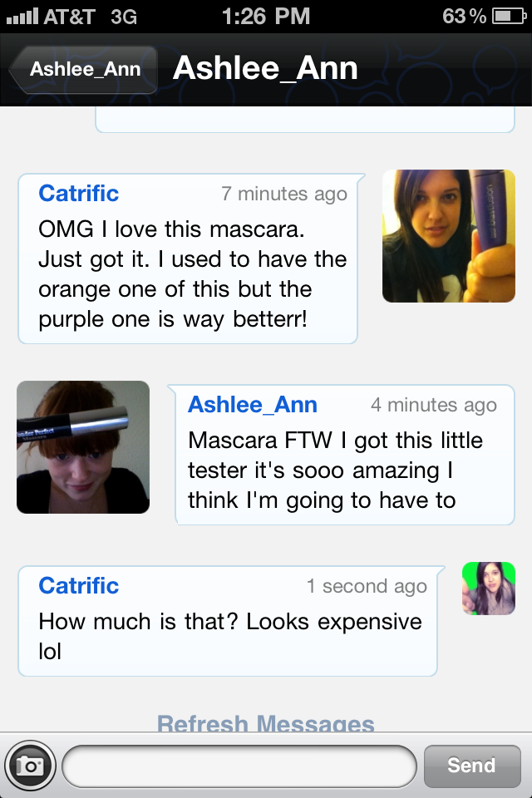Viewport: 532px width, 798px height.
Task: Open the camera icon to attach a photo
Action: point(30,766)
